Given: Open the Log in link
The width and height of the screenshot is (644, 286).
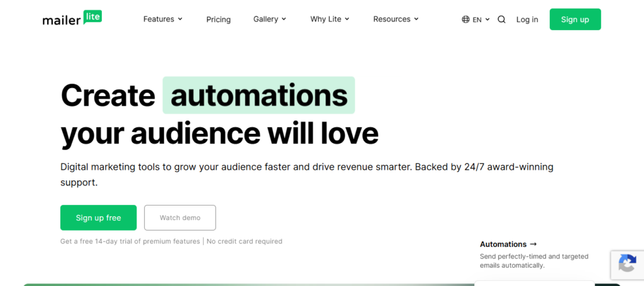Looking at the screenshot, I should click(527, 19).
